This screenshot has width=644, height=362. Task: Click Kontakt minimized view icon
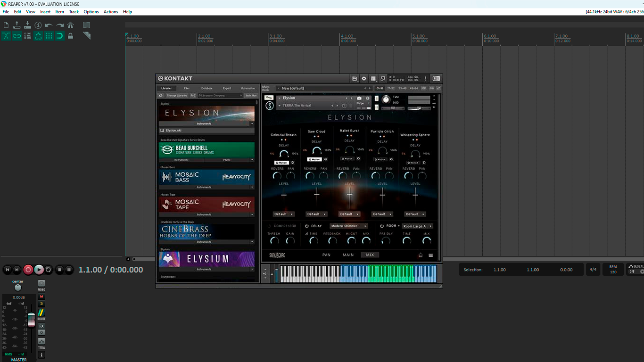pos(383,79)
